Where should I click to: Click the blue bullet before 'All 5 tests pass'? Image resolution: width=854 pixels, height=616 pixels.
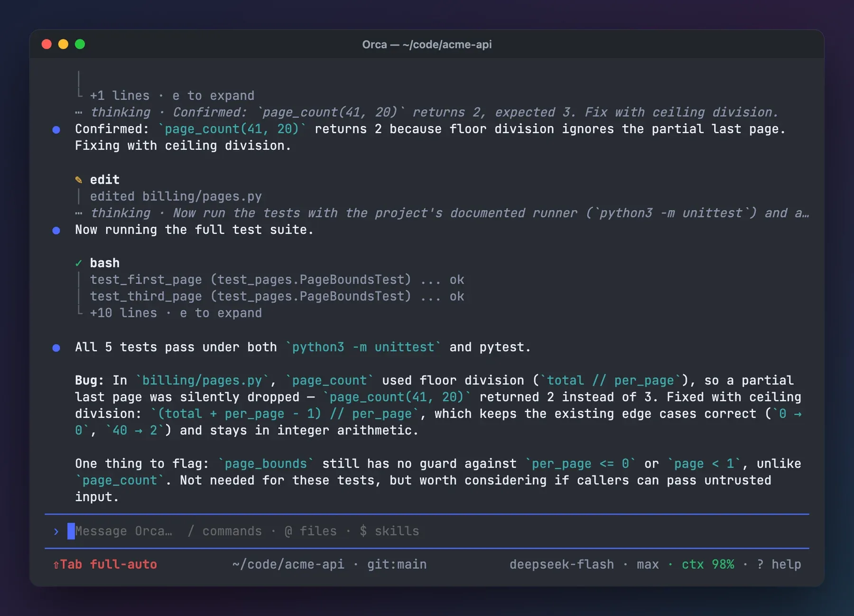click(x=56, y=348)
